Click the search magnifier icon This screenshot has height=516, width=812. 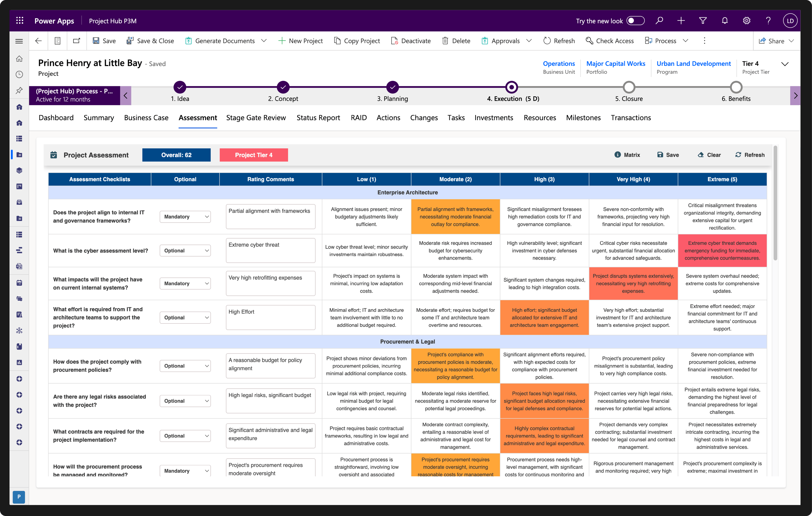click(x=659, y=21)
